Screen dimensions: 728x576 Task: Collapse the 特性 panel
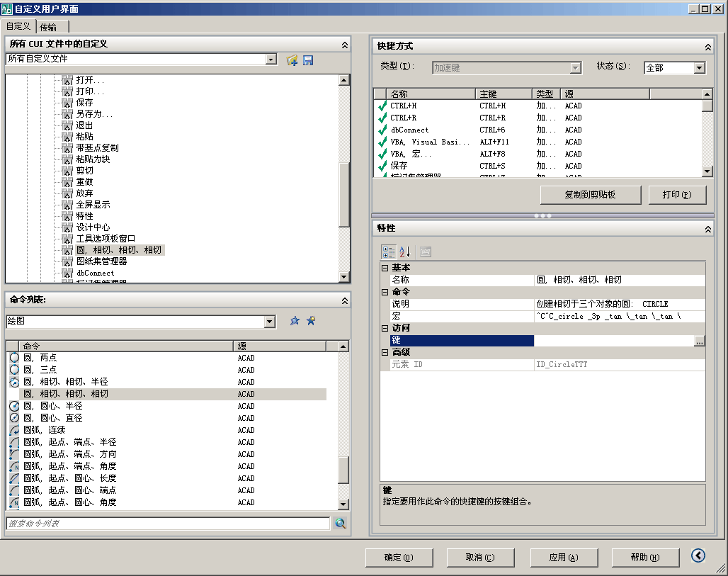(x=707, y=229)
